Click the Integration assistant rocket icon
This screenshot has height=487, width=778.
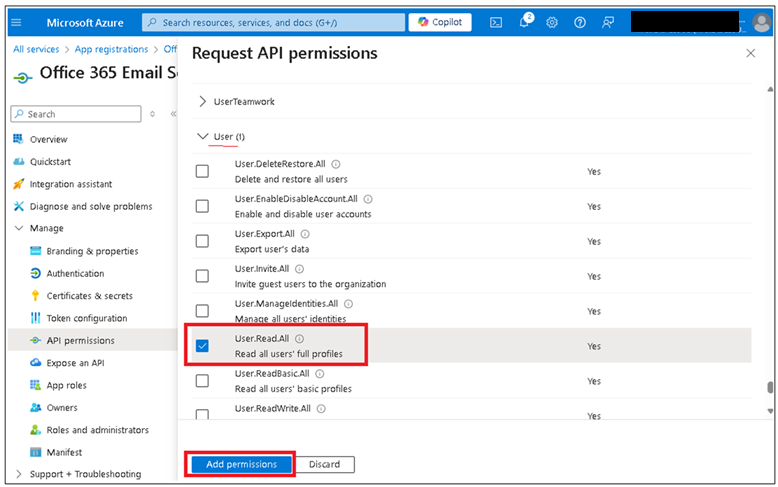(18, 184)
